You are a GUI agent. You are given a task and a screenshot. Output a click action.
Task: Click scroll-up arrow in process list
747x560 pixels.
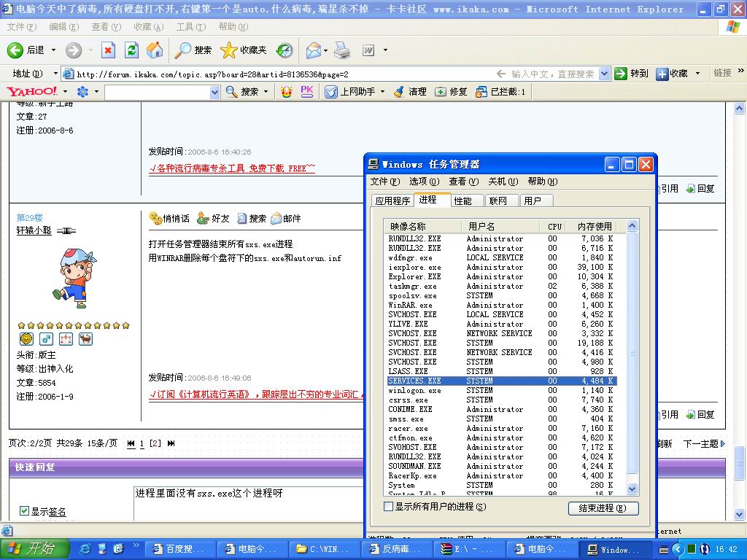coord(632,226)
